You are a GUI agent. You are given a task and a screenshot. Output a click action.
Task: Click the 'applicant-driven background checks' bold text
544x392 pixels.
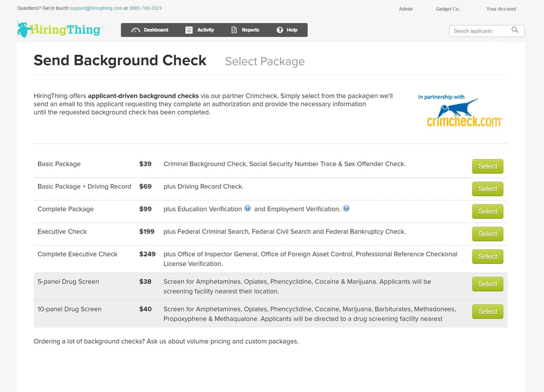coord(143,96)
